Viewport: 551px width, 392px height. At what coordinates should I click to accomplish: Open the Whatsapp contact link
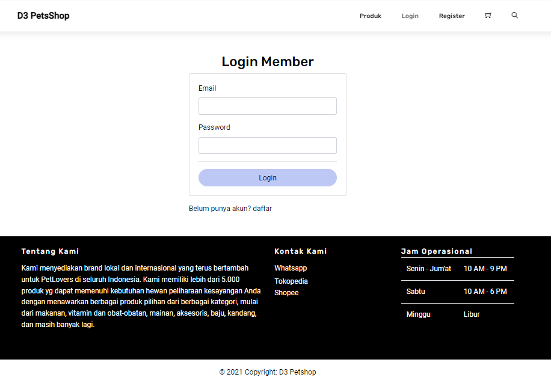pyautogui.click(x=291, y=268)
